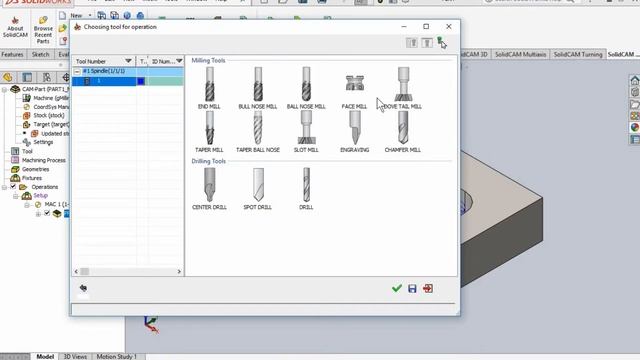Screen dimensions: 640x360
Task: Open the Motion Study 1 tab
Action: [117, 356]
